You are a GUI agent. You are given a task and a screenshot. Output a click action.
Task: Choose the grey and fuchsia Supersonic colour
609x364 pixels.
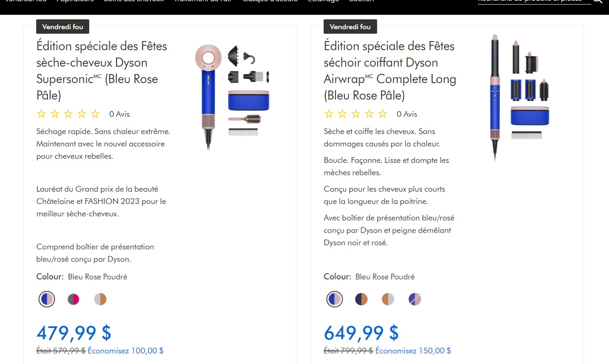coord(74,299)
